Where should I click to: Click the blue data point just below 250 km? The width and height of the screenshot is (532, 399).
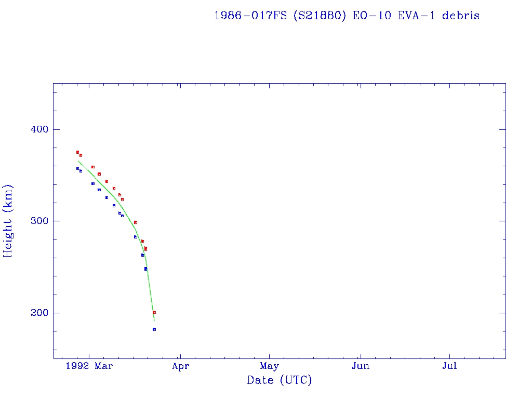[146, 269]
